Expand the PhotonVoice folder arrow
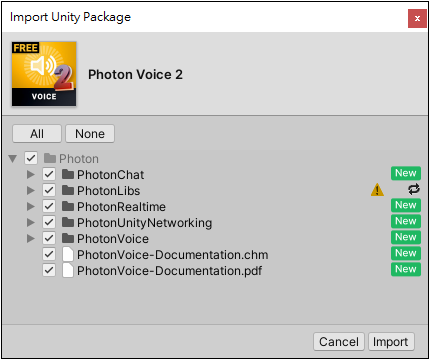The width and height of the screenshot is (430, 360). coord(31,238)
